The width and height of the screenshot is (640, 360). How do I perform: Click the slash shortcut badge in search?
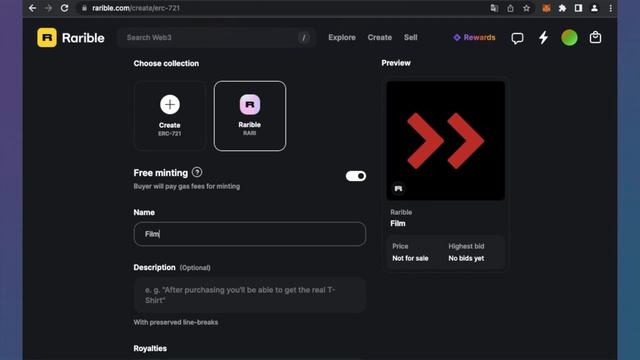click(304, 38)
